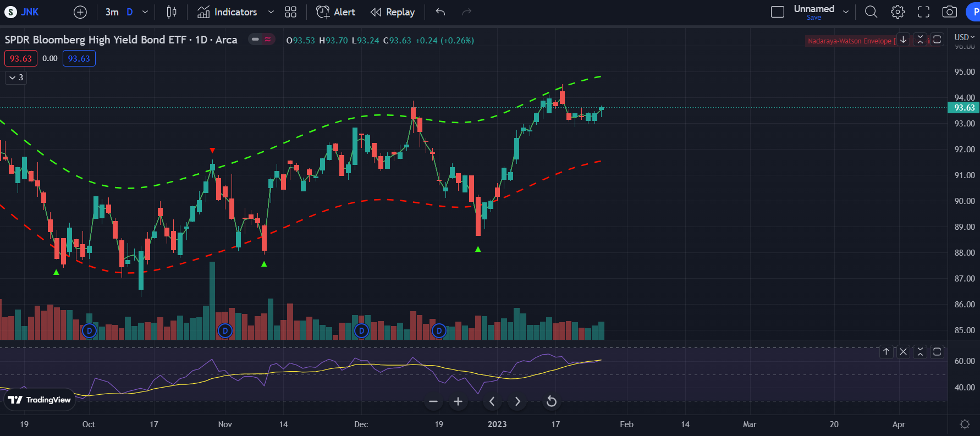980x436 pixels.
Task: Redo the last chart action
Action: click(x=467, y=12)
